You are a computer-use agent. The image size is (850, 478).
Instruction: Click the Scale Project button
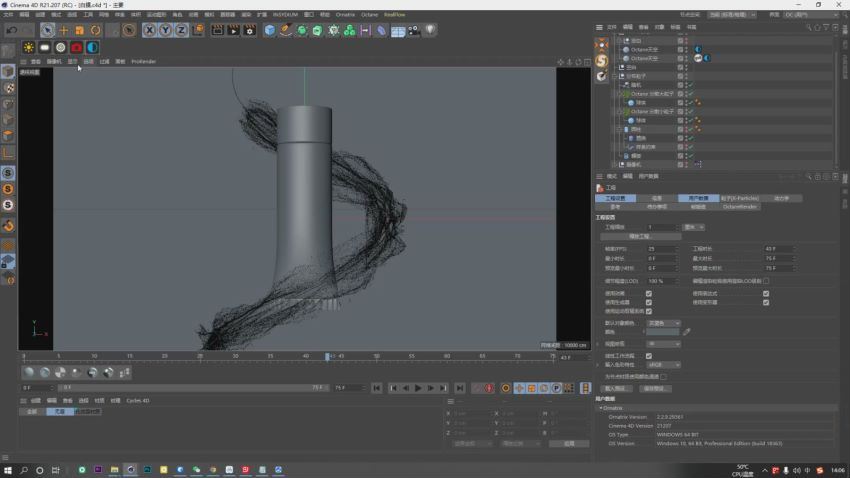[640, 237]
